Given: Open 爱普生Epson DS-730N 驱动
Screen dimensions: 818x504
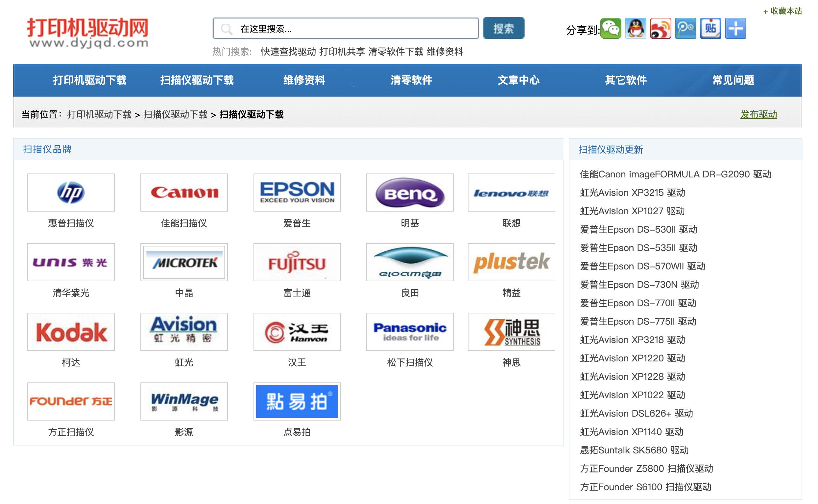Looking at the screenshot, I should coord(639,284).
